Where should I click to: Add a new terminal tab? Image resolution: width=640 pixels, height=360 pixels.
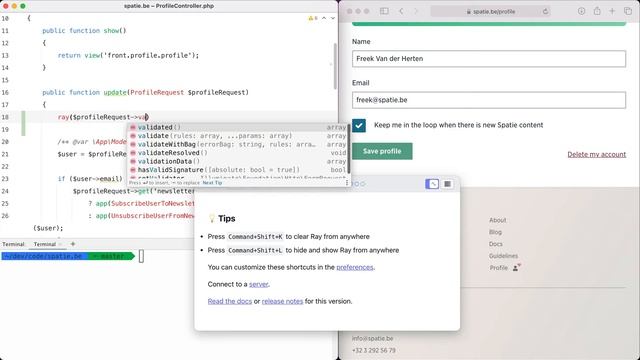point(73,244)
